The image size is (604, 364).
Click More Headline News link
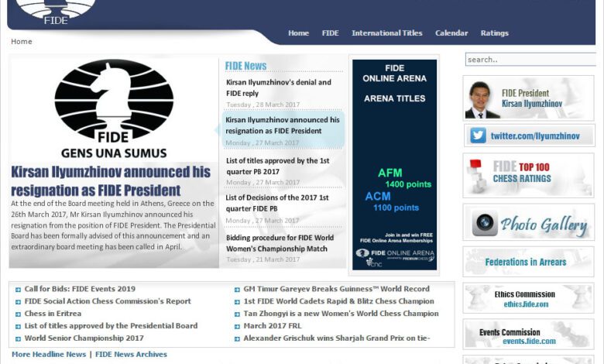point(49,355)
